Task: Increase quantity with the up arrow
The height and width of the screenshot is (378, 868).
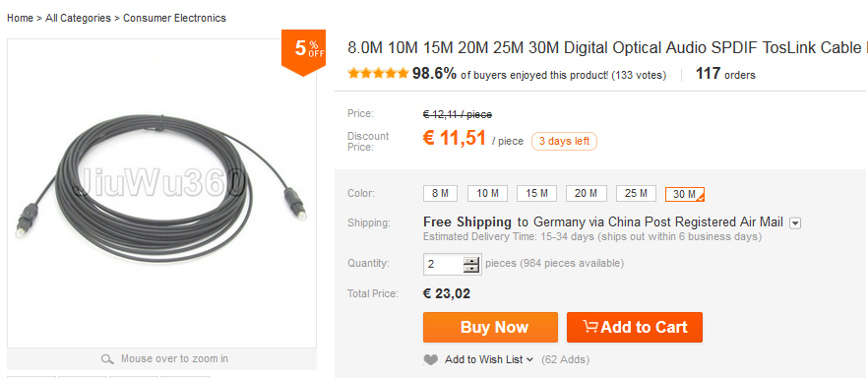Action: point(471,260)
